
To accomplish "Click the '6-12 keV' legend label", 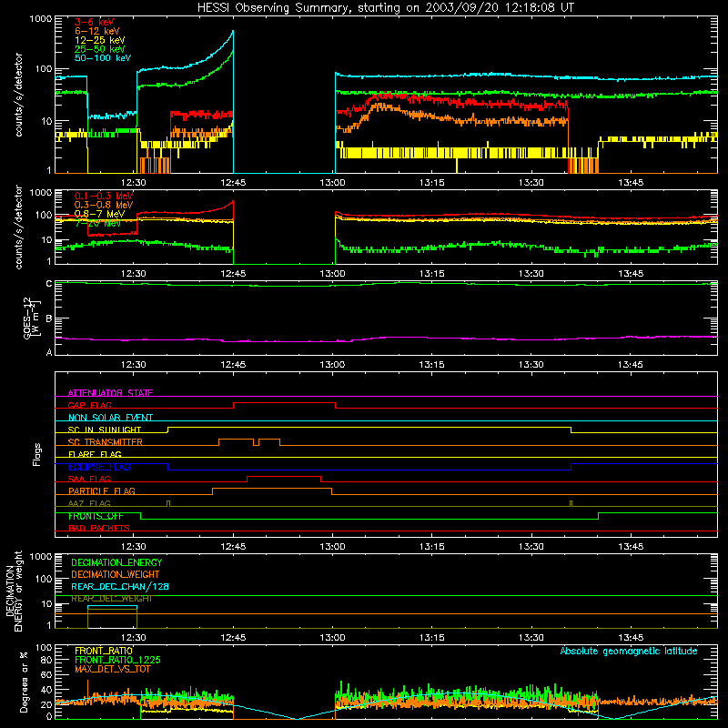I will 97,31.
